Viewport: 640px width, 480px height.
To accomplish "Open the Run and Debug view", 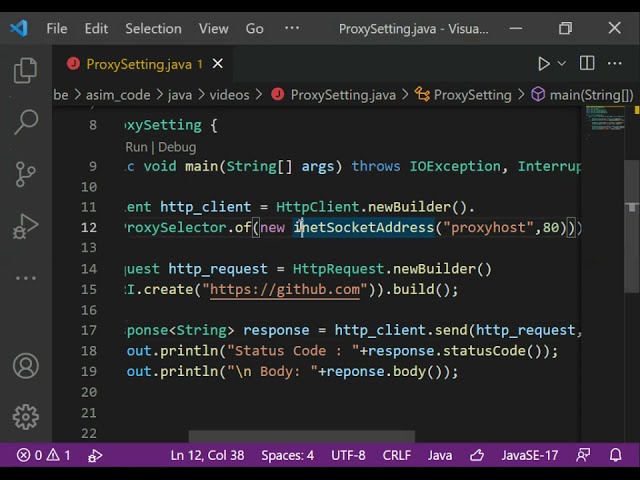I will [25, 226].
